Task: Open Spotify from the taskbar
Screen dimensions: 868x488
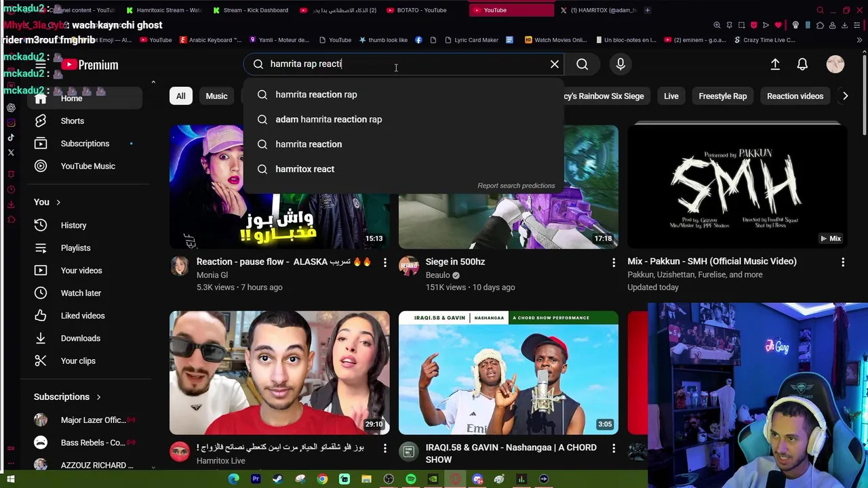Action: (410, 479)
